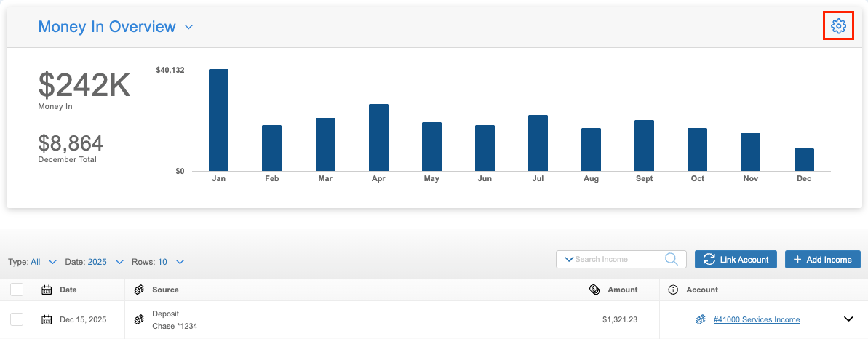868x339 pixels.
Task: Expand the Money In Overview title dropdown
Action: (188, 28)
